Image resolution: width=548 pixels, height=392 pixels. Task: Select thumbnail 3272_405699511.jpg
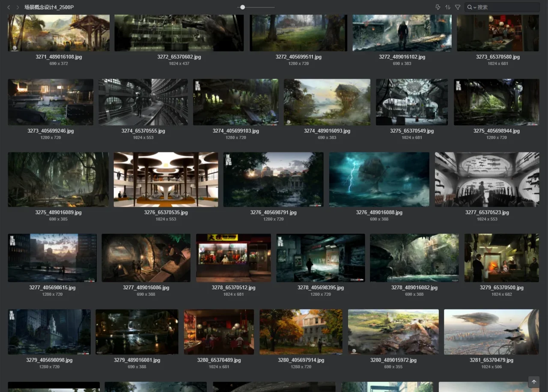pyautogui.click(x=298, y=33)
